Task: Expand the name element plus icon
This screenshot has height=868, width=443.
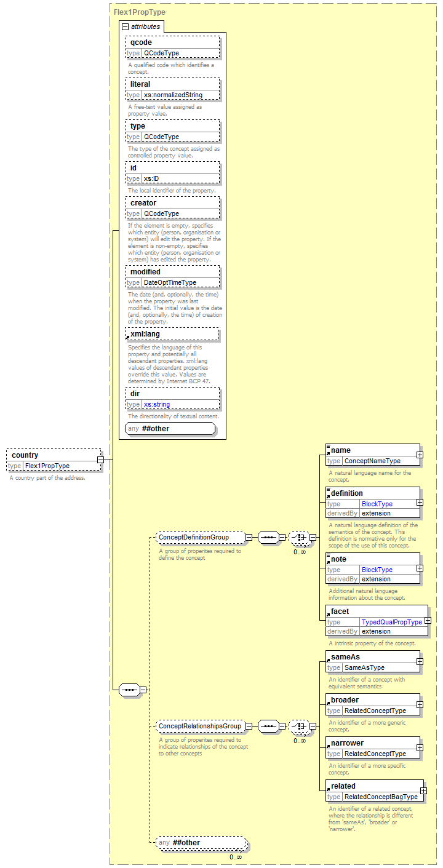Action: 420,455
